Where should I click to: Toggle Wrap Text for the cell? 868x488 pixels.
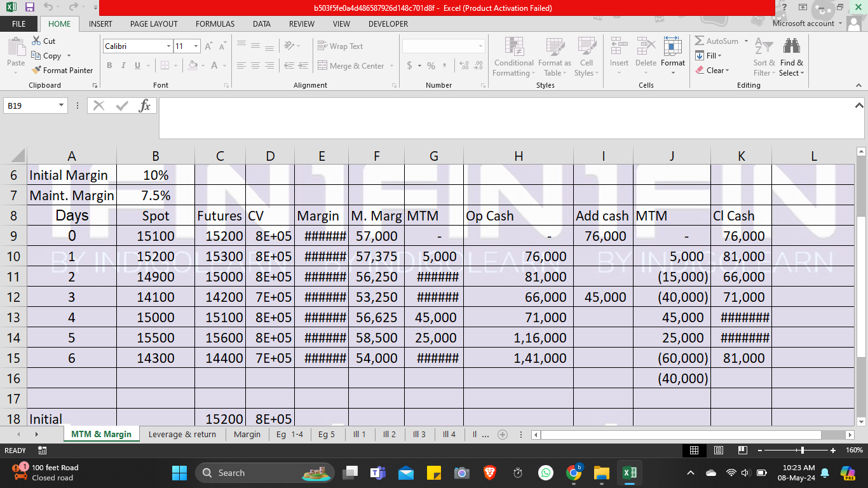pos(340,46)
